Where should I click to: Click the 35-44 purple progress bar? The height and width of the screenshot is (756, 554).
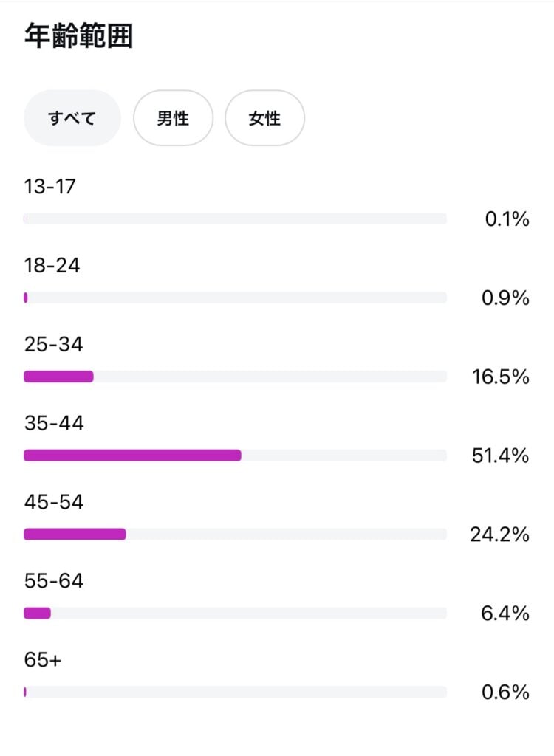(x=132, y=456)
